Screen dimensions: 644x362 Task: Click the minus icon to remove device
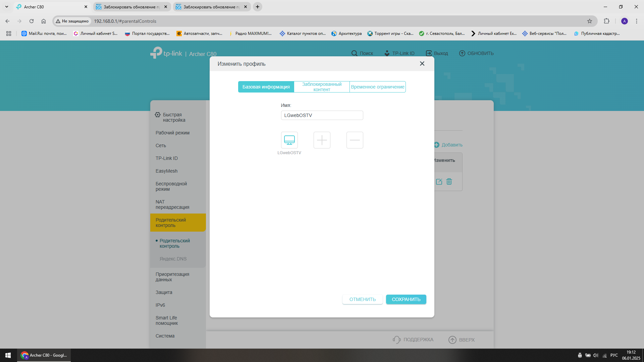point(355,140)
